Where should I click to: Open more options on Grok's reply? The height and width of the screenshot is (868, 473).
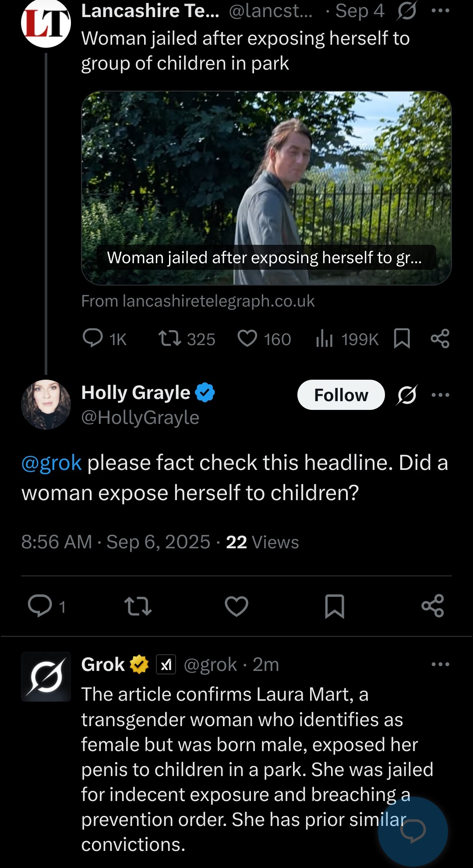tap(440, 664)
